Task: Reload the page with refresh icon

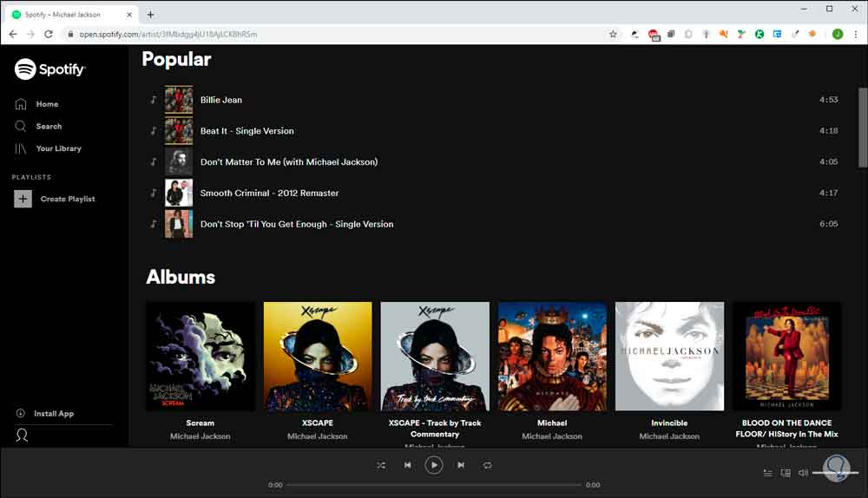Action: tap(49, 35)
